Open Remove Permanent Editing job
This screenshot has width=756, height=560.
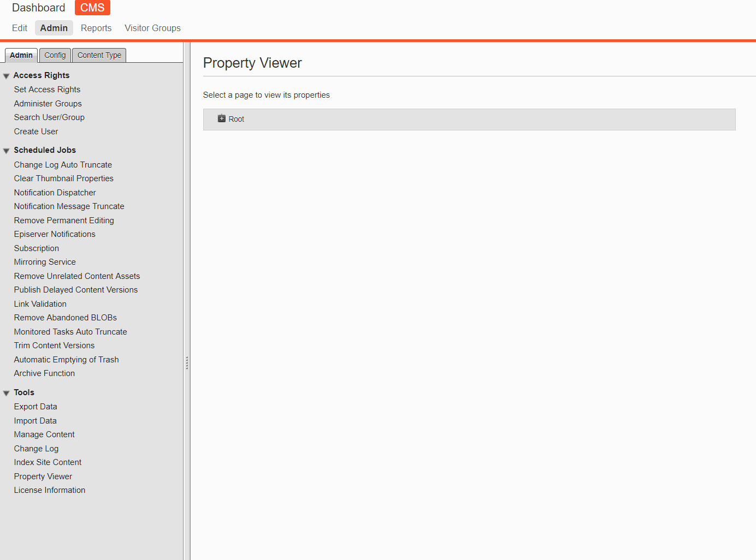coord(64,221)
